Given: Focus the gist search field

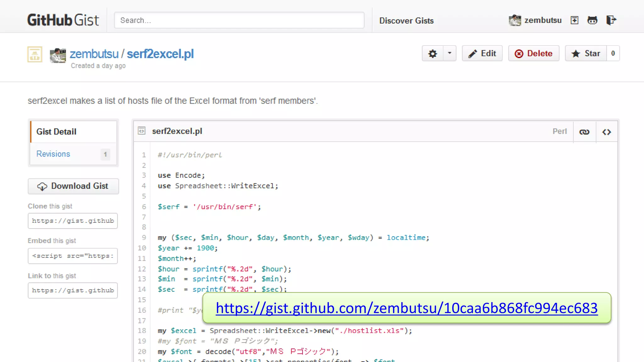Looking at the screenshot, I should tap(239, 20).
